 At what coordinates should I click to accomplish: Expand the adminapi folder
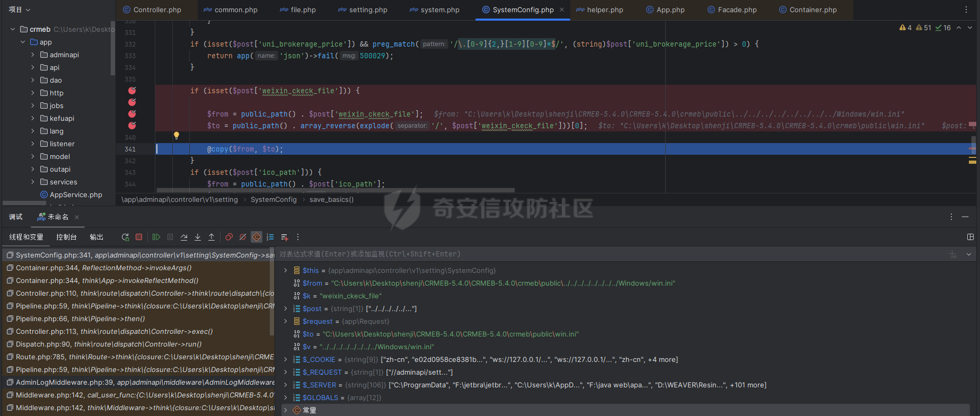point(33,55)
